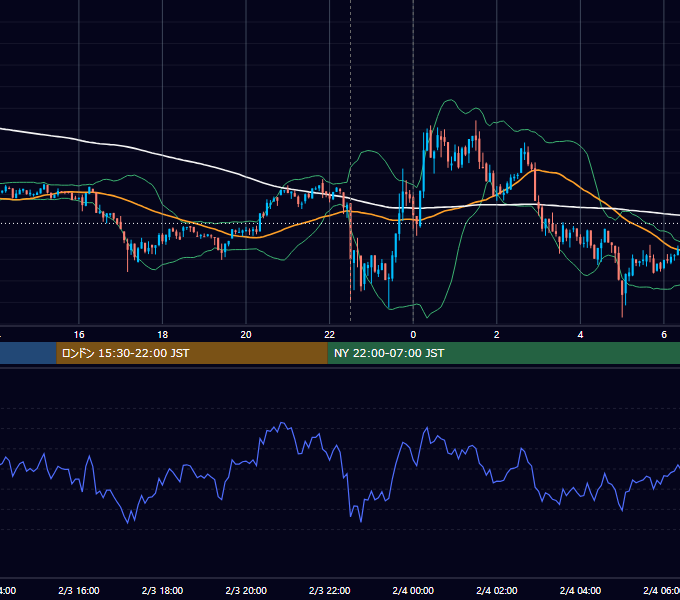
Task: Click the 2/4 00:00 time label
Action: click(413, 590)
